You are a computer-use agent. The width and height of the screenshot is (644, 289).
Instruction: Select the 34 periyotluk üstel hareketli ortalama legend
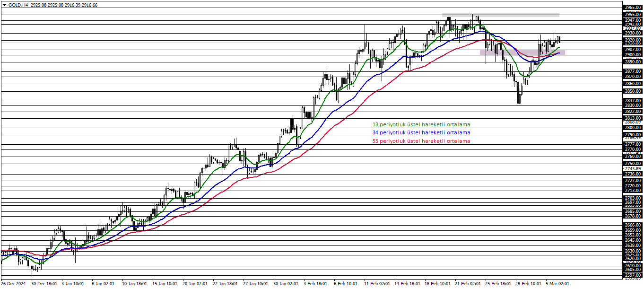pos(421,132)
